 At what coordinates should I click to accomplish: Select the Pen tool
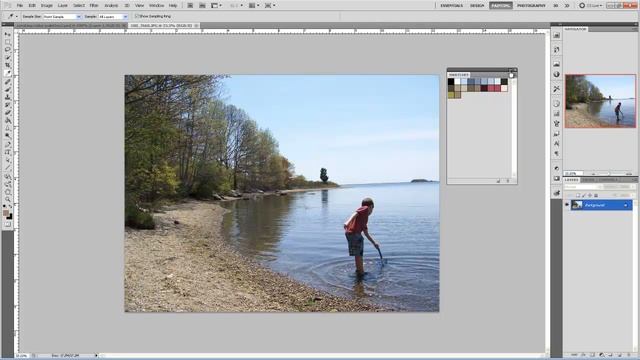click(x=8, y=145)
